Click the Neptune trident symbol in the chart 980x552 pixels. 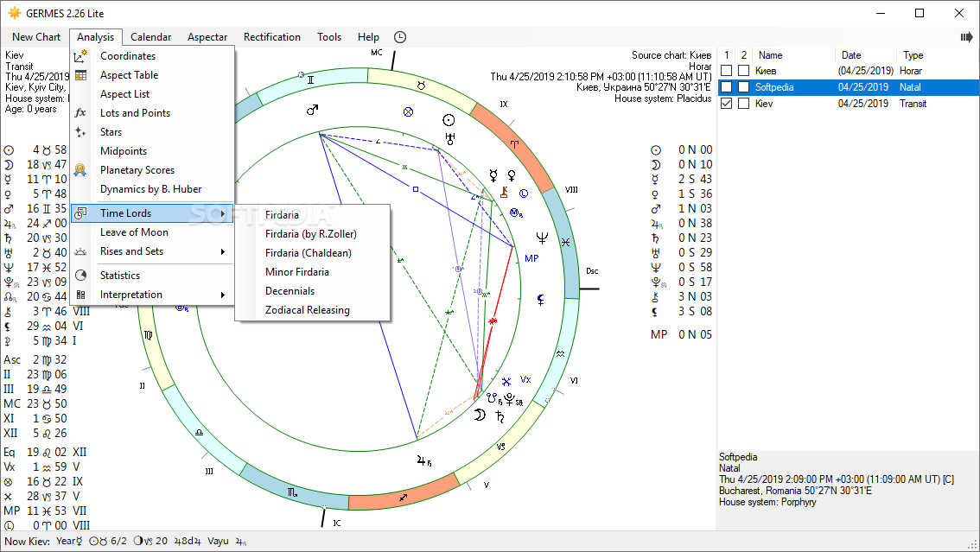click(542, 238)
